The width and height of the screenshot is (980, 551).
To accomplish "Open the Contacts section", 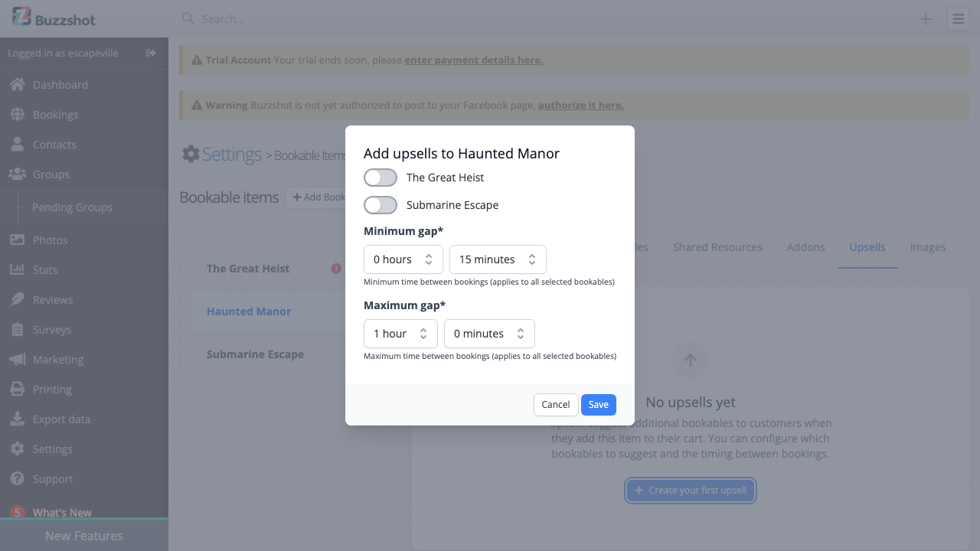I will [53, 144].
